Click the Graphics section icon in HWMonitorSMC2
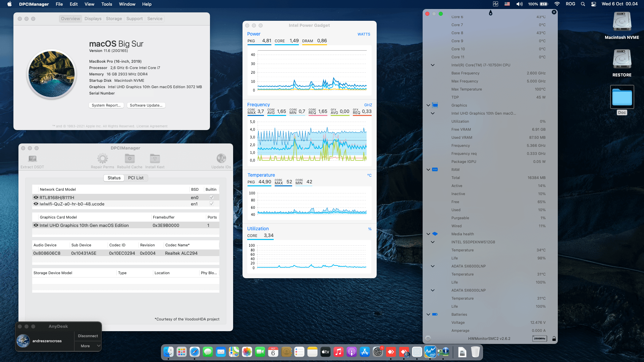644x362 pixels. tap(435, 105)
